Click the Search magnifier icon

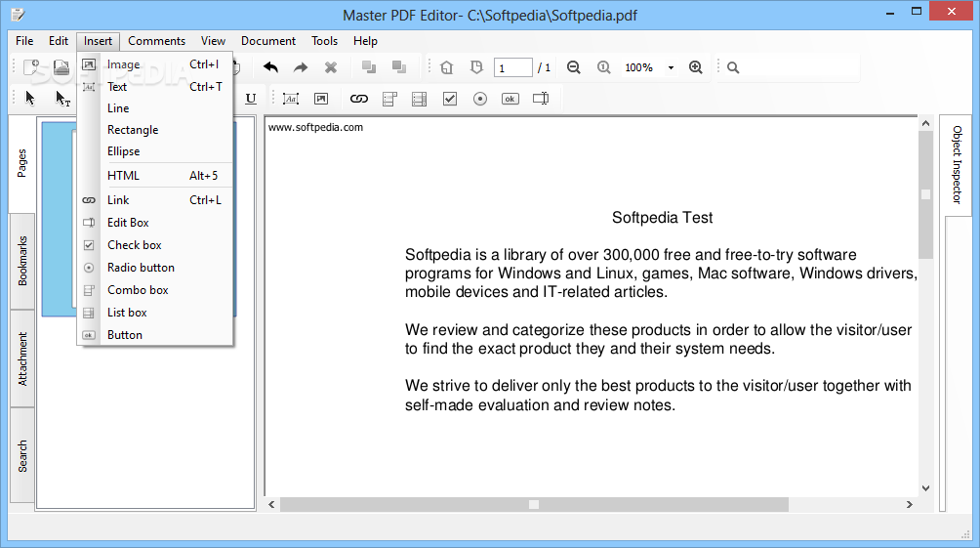[733, 67]
